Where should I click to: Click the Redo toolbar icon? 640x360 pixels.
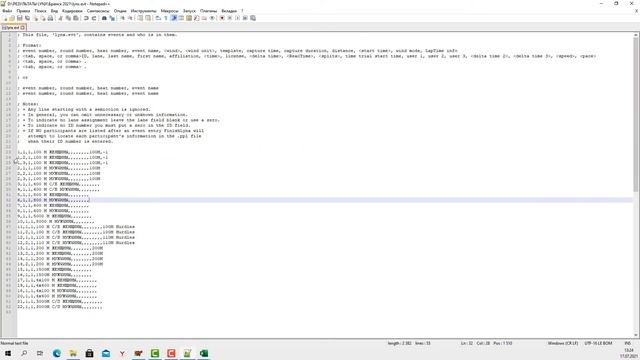click(x=94, y=18)
